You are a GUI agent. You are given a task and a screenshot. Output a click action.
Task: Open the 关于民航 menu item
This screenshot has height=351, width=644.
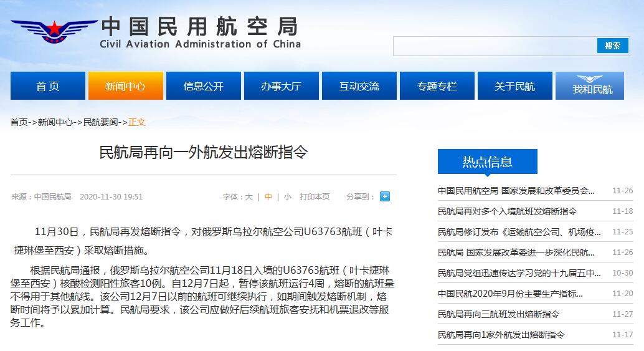point(514,86)
